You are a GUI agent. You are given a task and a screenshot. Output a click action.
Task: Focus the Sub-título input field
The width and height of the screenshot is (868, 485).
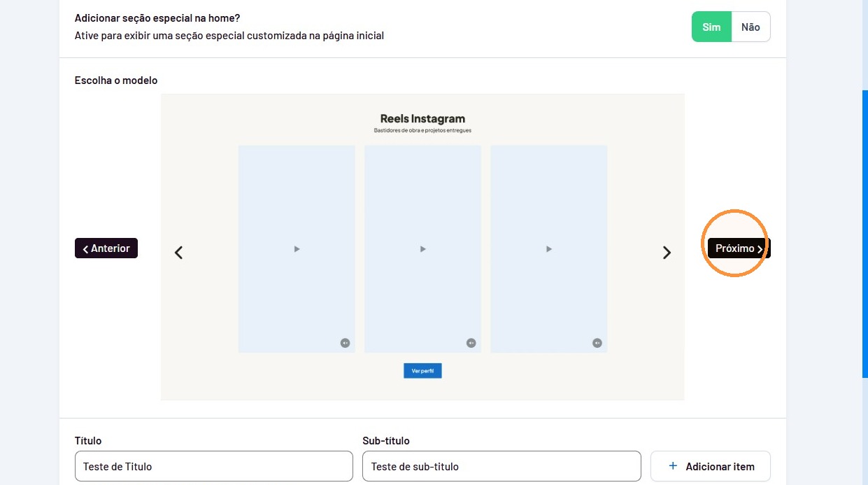tap(501, 466)
